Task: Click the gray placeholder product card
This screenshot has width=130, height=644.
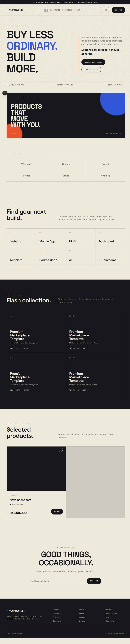Action: pyautogui.click(x=96, y=482)
